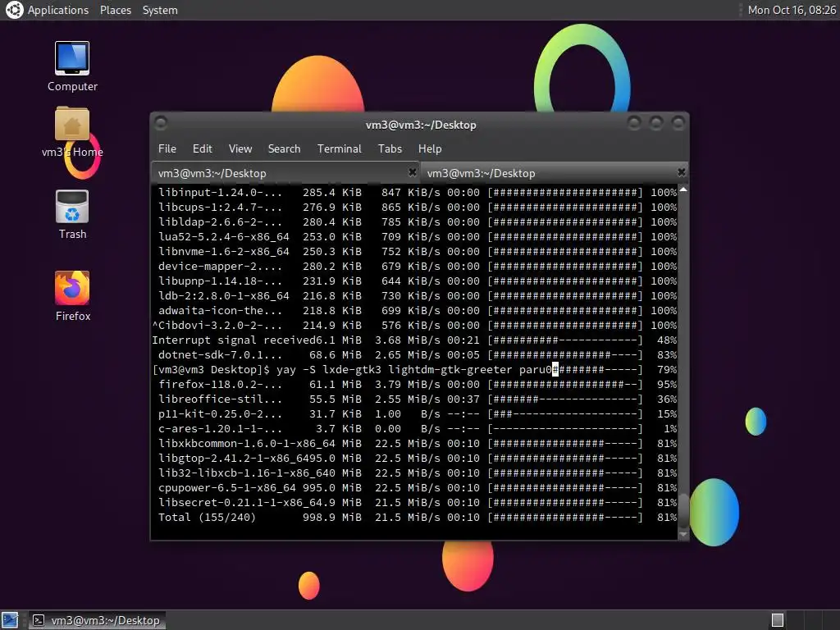Minimize the terminal window
The image size is (840, 630).
pos(634,124)
